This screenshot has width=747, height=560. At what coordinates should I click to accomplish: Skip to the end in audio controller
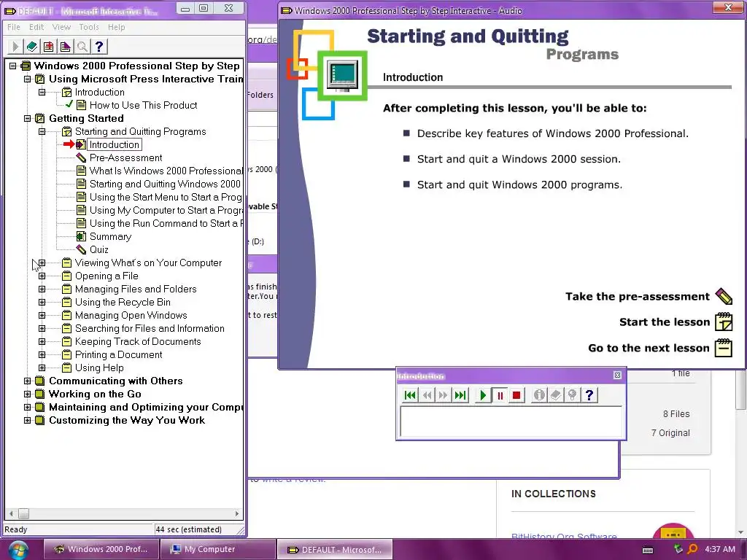(x=460, y=395)
